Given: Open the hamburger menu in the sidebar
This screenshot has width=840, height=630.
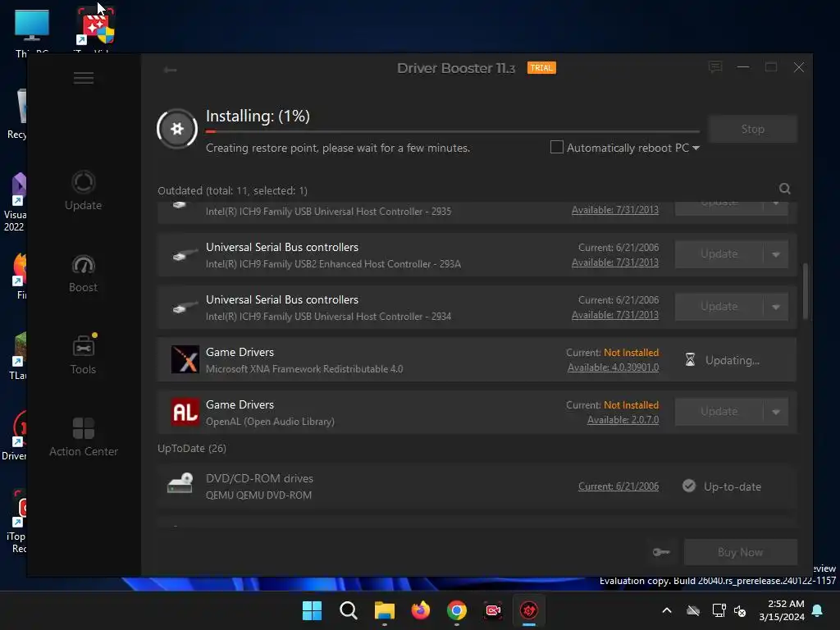Looking at the screenshot, I should [84, 78].
